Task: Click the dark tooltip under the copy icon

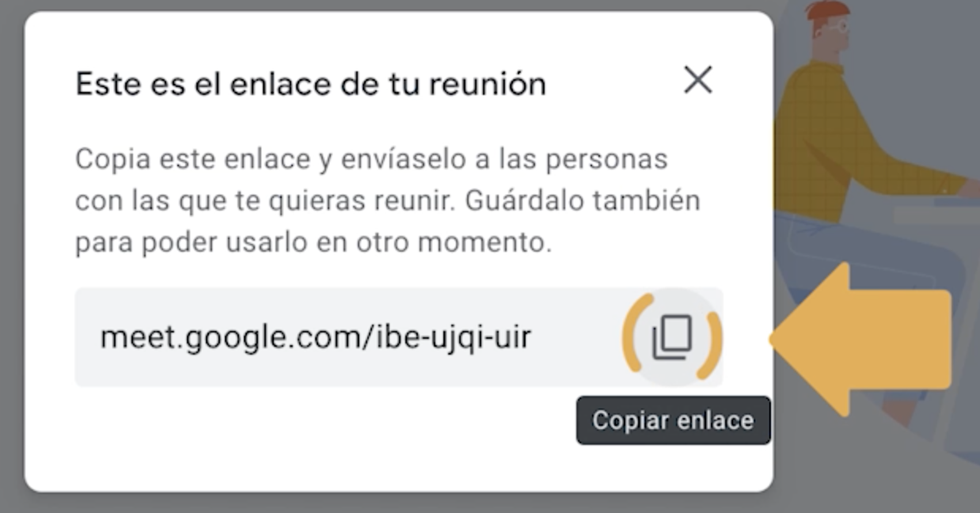Action: click(672, 420)
